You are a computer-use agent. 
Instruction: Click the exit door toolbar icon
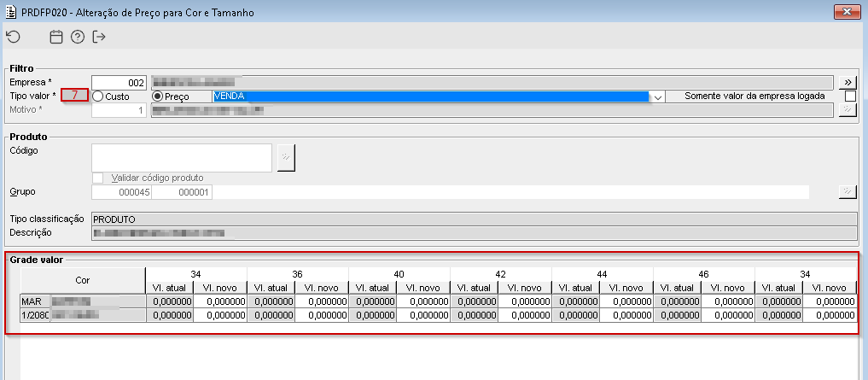(x=99, y=37)
